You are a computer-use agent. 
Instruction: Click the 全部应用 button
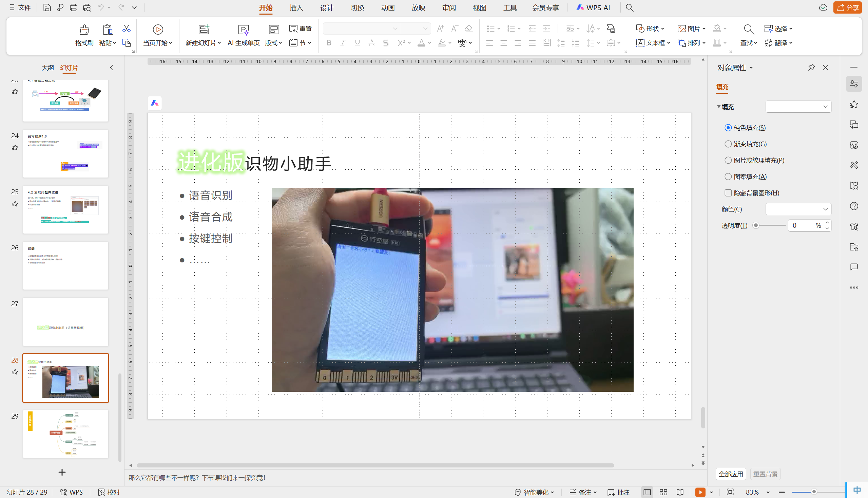731,474
